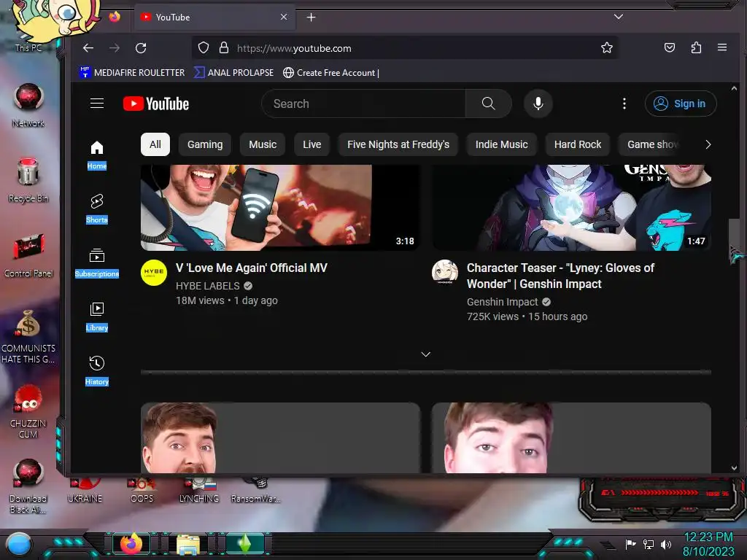Select the Hard Rock chip
747x560 pixels.
point(578,144)
